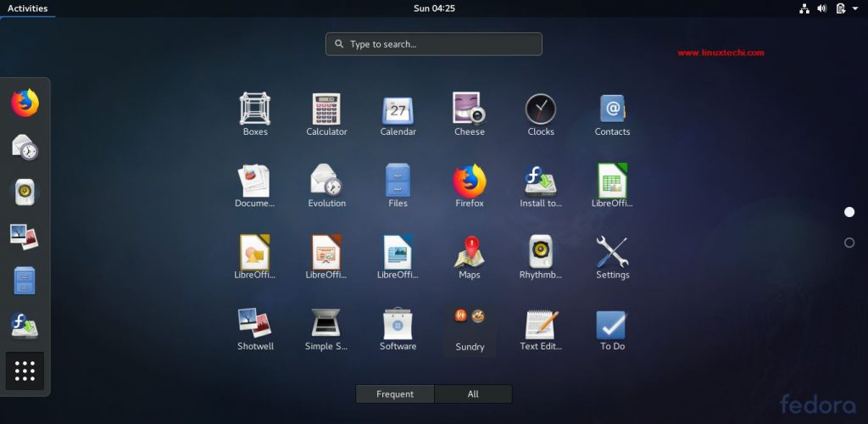Click the Show Applications grid button

25,371
